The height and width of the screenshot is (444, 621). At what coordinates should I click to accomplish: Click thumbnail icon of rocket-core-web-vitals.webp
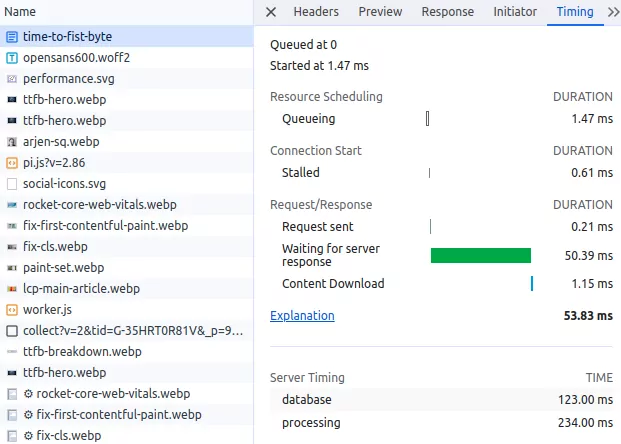12,205
